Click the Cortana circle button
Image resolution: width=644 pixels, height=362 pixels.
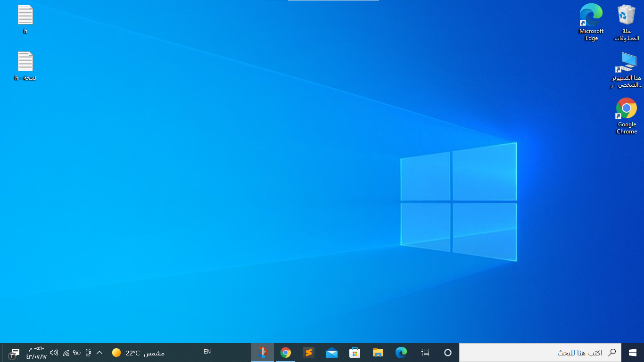[x=448, y=353]
